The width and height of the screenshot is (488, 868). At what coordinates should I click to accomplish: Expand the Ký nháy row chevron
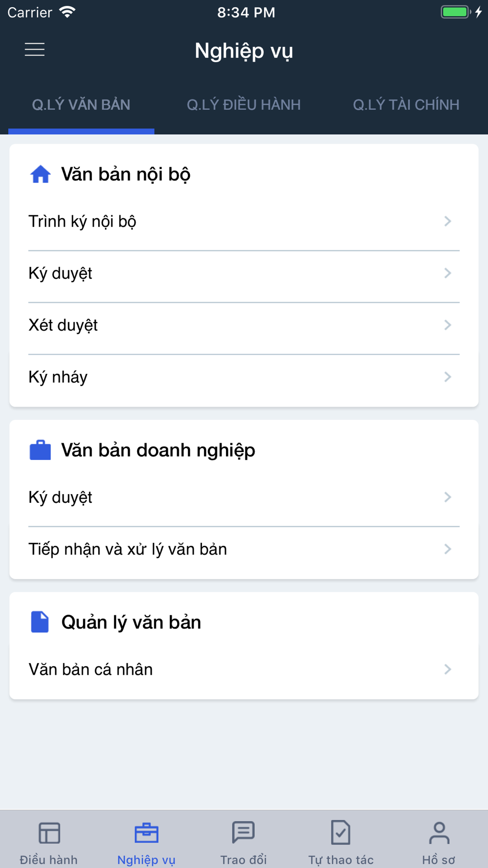(447, 377)
